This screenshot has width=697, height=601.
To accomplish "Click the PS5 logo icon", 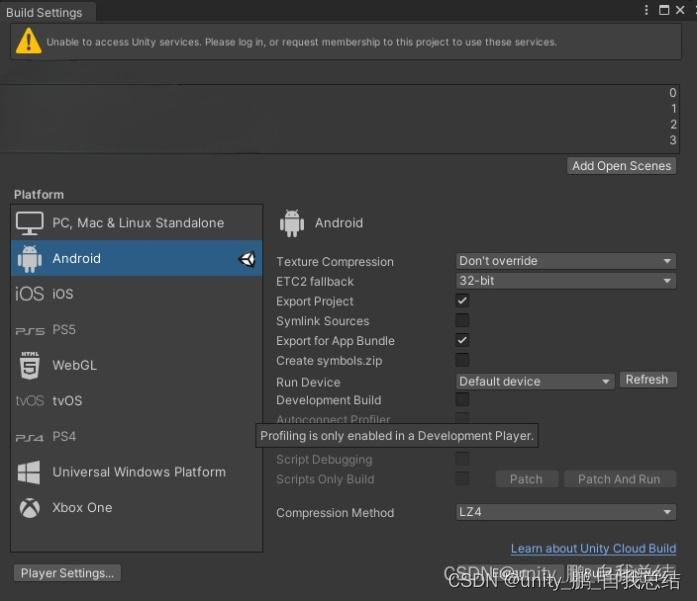I will pos(30,331).
